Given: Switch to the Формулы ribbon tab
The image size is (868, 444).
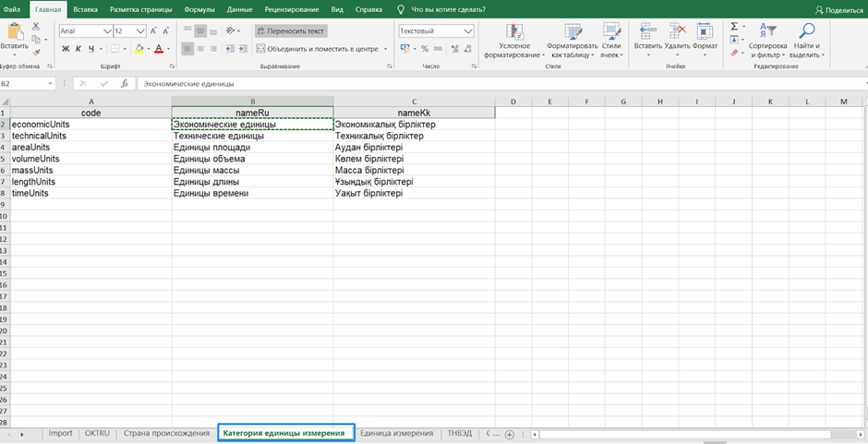Looking at the screenshot, I should [x=199, y=9].
